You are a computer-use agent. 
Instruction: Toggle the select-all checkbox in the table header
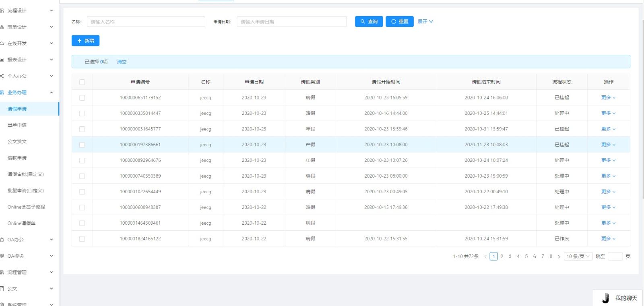[x=82, y=82]
